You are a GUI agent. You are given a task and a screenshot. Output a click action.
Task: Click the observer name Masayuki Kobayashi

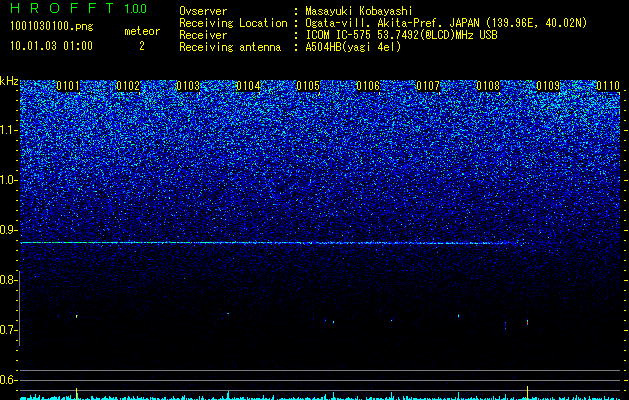359,11
